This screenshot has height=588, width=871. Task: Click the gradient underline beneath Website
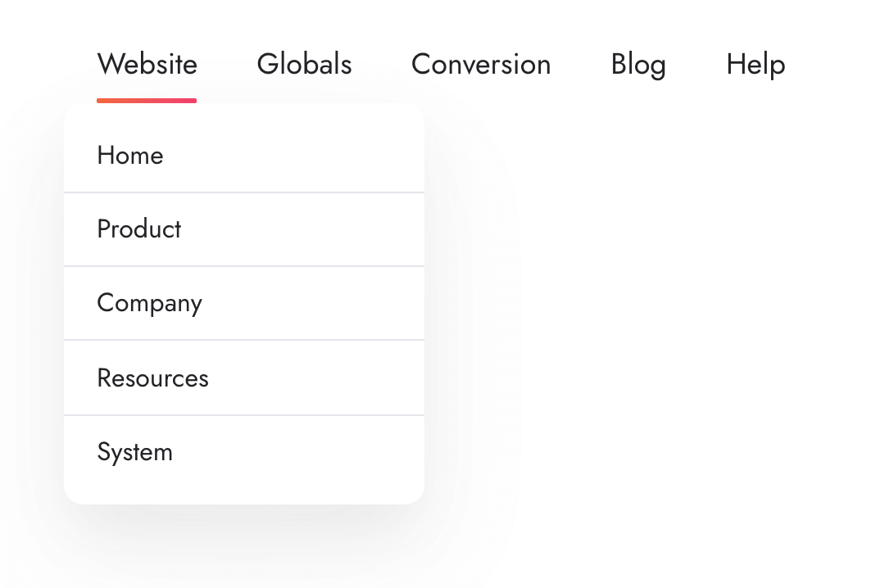click(147, 101)
